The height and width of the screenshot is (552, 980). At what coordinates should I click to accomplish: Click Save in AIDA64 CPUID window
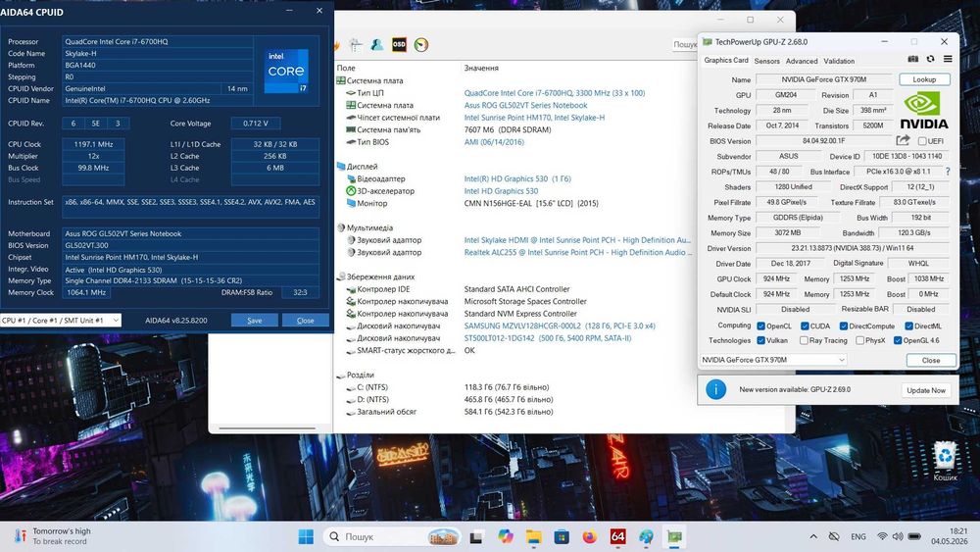pyautogui.click(x=255, y=320)
